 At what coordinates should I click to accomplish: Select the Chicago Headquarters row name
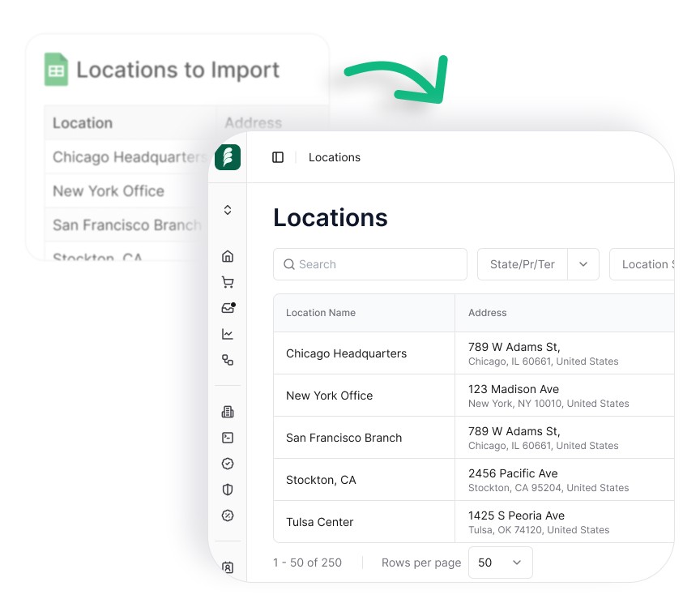click(x=347, y=353)
